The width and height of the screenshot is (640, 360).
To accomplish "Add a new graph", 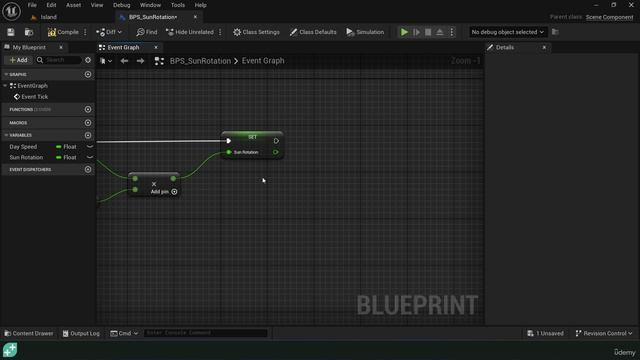I will (88, 74).
